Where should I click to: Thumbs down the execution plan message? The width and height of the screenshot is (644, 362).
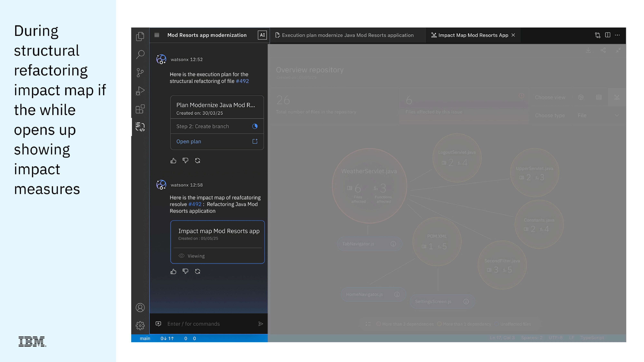click(x=185, y=161)
